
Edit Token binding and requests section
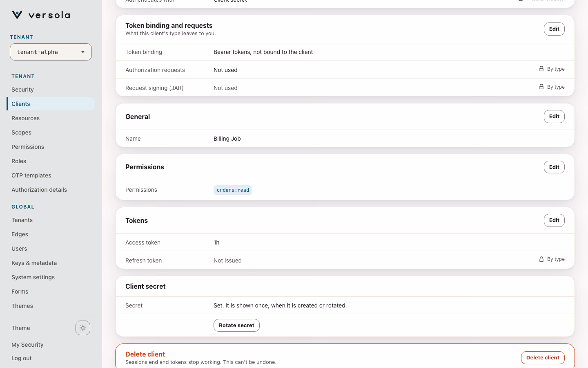(x=554, y=29)
